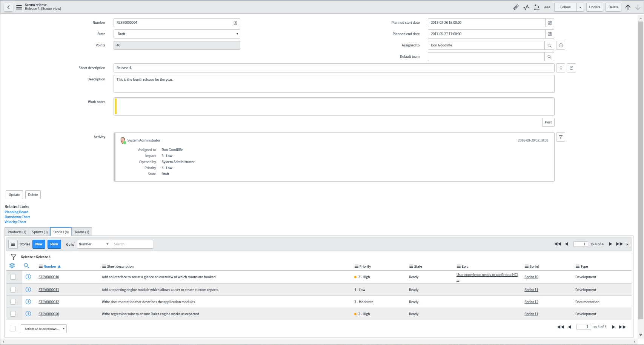Viewport: 644px width, 345px height.
Task: Open the form context hamburger menu
Action: click(19, 7)
